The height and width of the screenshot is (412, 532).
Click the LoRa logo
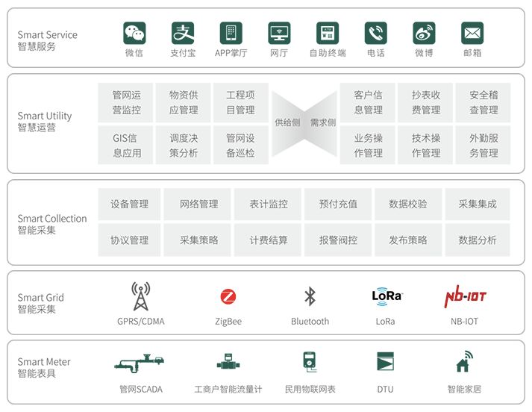(x=387, y=296)
